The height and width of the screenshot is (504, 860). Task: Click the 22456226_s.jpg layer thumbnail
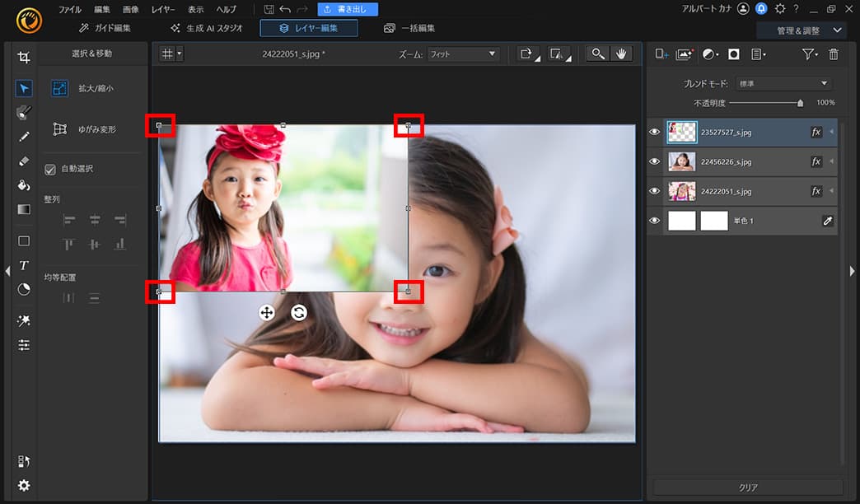[x=682, y=161]
